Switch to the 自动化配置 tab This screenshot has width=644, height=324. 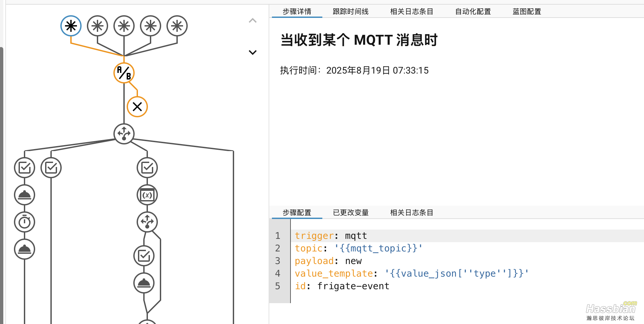tap(473, 12)
